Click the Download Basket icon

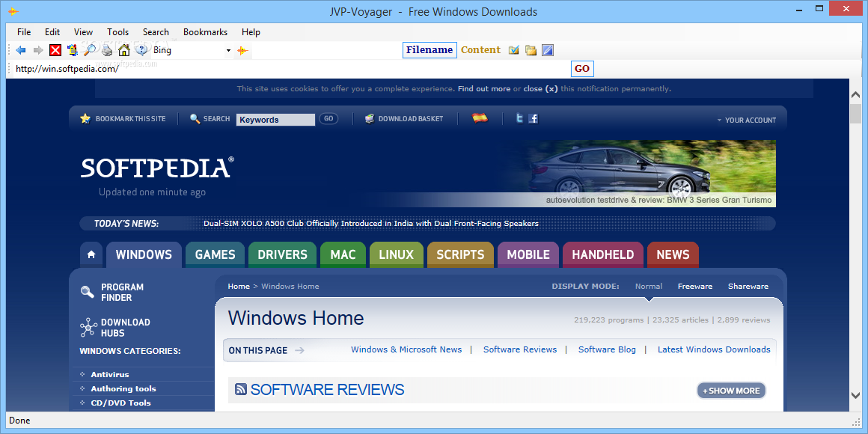[x=370, y=118]
